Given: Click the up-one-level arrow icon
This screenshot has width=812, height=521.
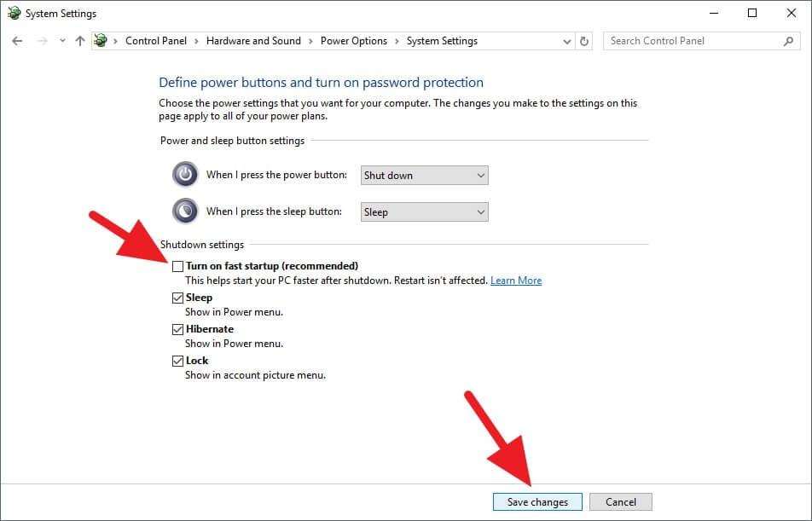Looking at the screenshot, I should (x=79, y=40).
